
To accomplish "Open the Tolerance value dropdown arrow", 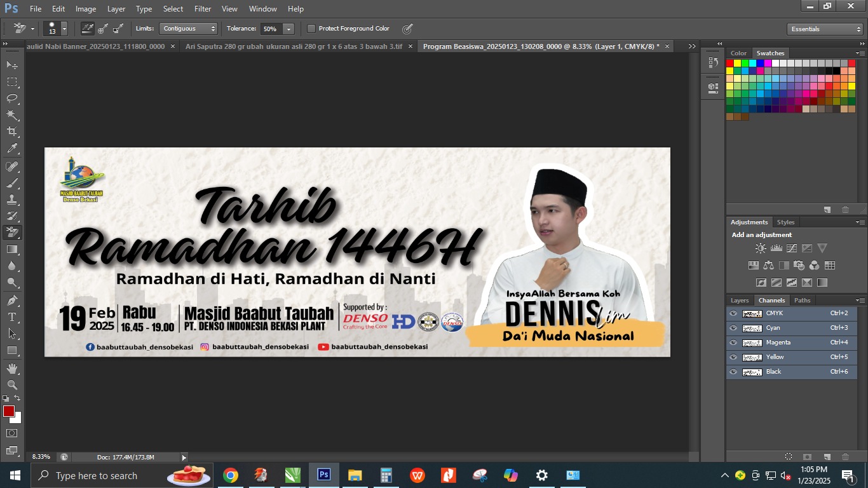I will point(288,29).
